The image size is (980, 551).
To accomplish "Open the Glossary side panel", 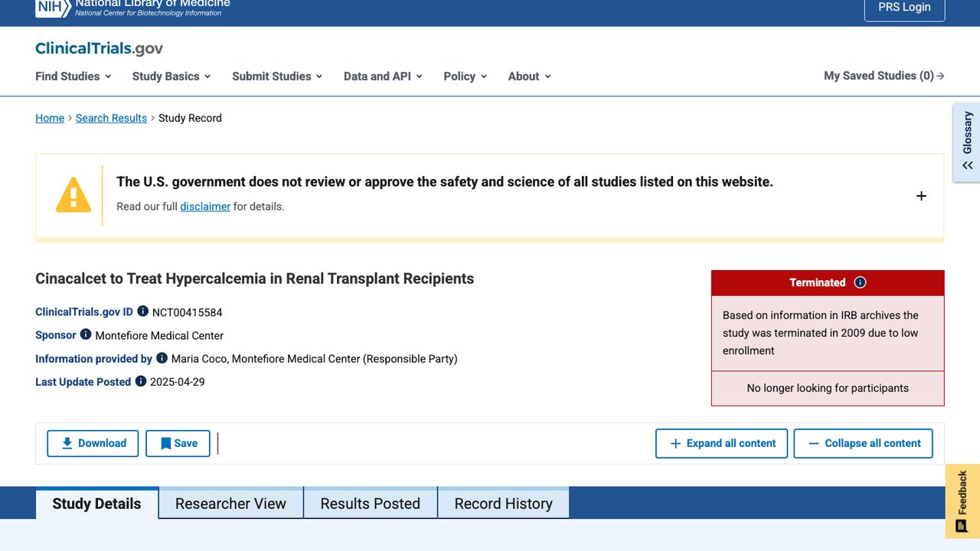I will click(x=967, y=142).
